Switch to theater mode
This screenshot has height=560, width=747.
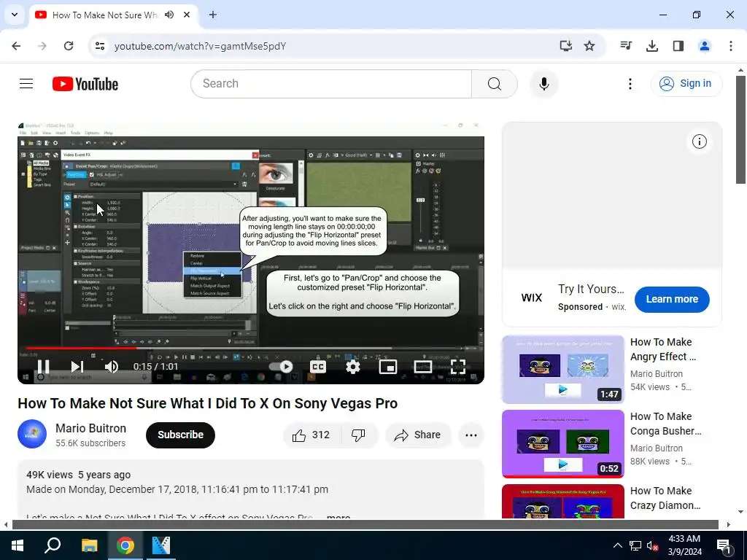[423, 366]
